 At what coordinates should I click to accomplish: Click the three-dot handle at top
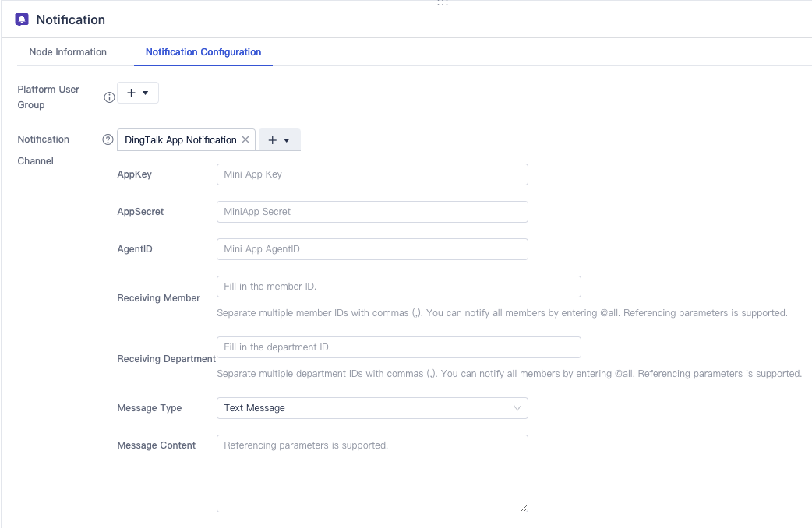(x=443, y=5)
